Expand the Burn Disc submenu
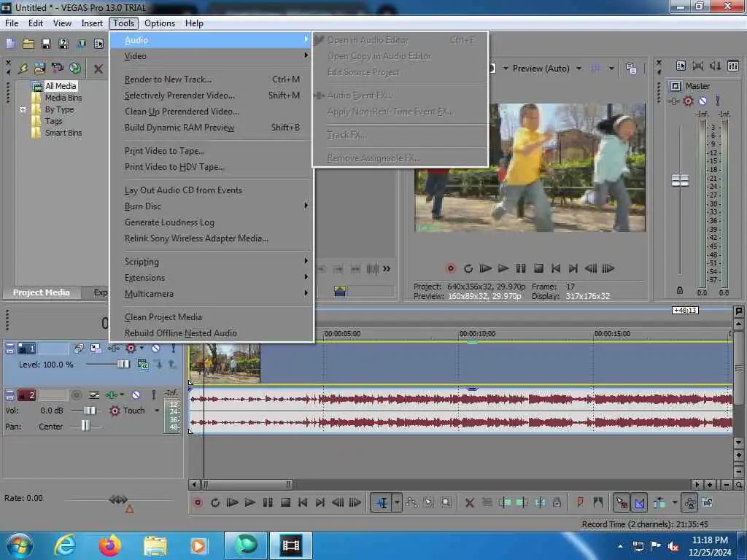 (x=212, y=206)
